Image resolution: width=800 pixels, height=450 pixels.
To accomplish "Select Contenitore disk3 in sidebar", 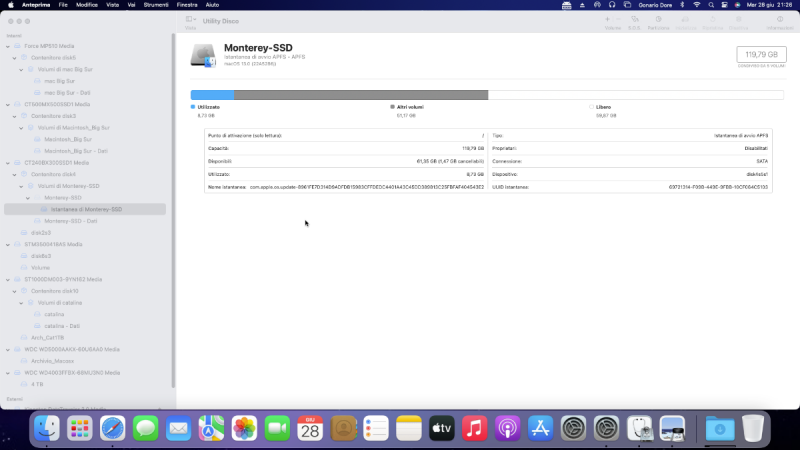I will point(53,116).
